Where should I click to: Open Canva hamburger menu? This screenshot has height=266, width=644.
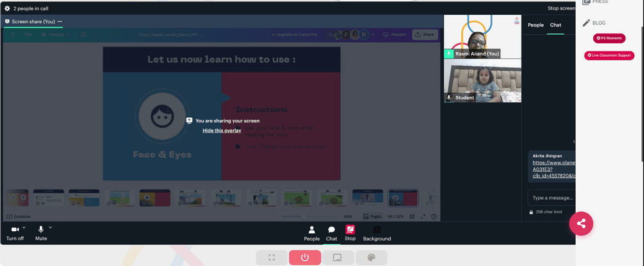click(x=13, y=35)
